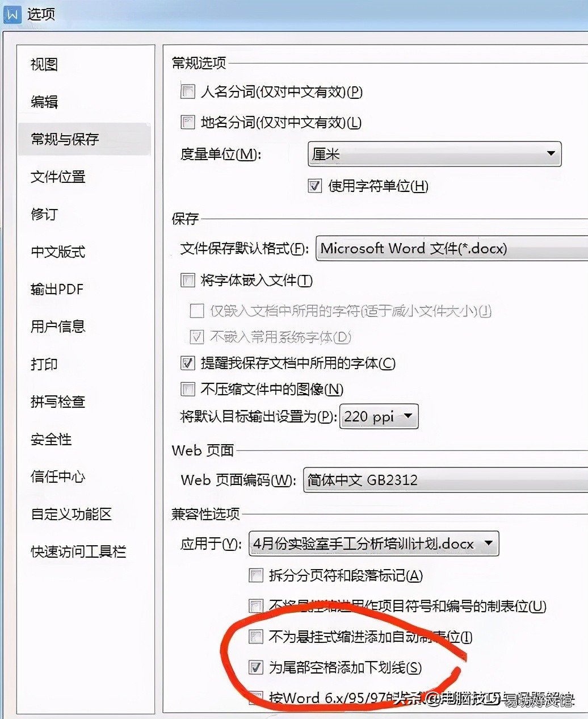Select the 编辑 category in sidebar
The image size is (588, 719).
tap(44, 102)
